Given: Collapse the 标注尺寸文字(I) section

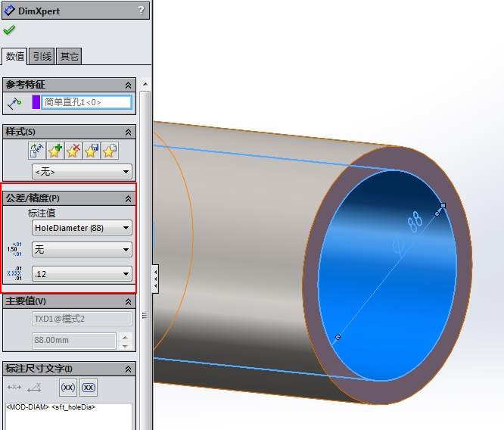Looking at the screenshot, I should (128, 369).
